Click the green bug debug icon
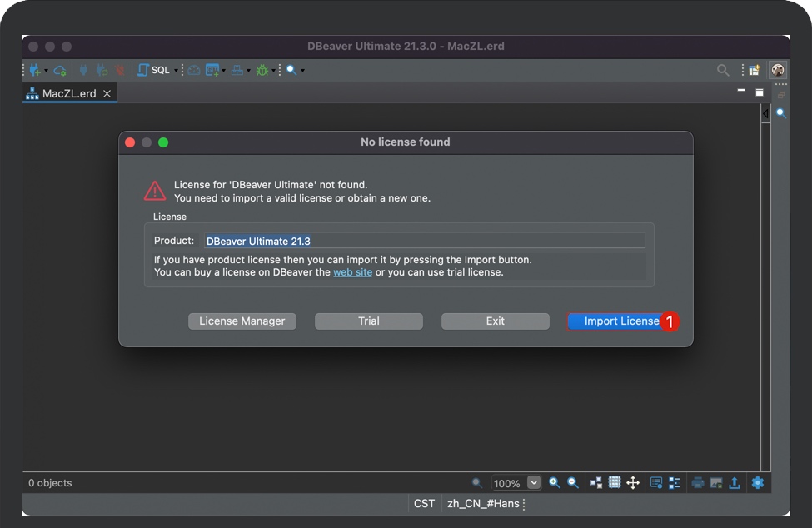The height and width of the screenshot is (528, 812). pos(262,71)
